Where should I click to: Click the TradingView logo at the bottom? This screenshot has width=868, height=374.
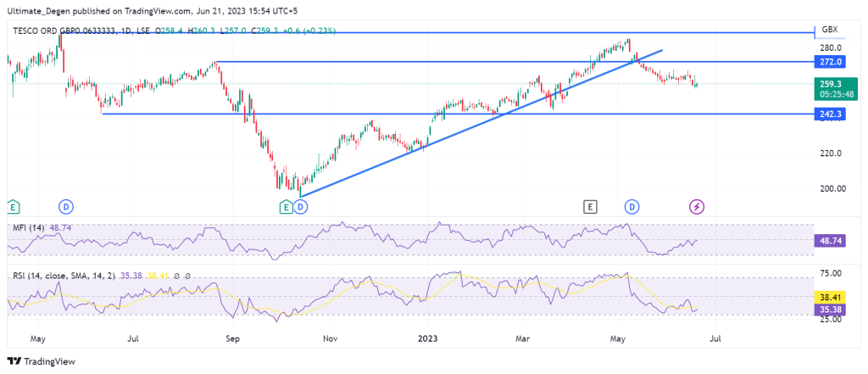pos(41,361)
